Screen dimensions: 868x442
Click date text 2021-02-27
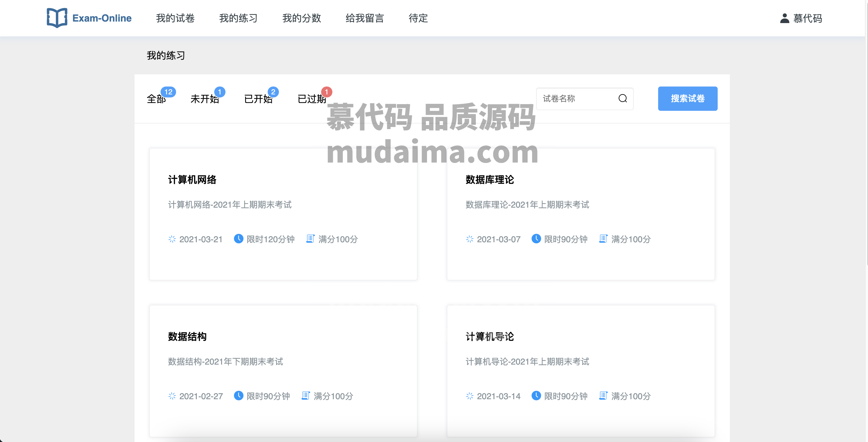(x=201, y=396)
